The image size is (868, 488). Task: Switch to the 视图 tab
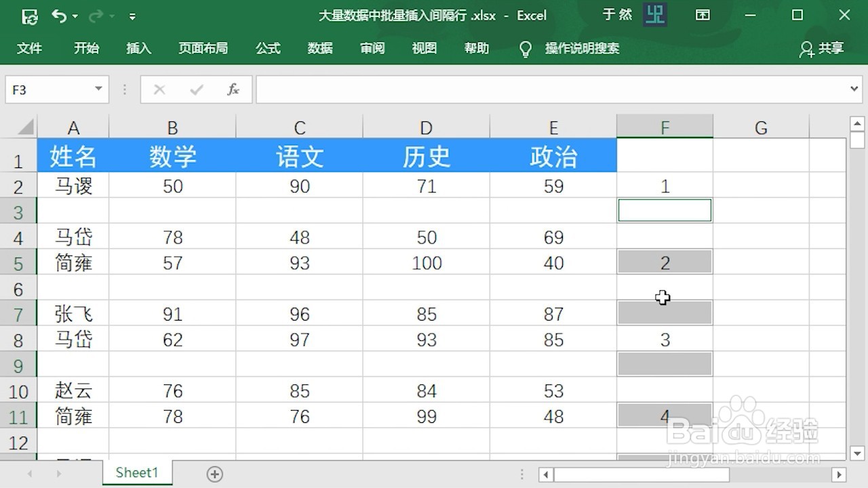point(425,48)
